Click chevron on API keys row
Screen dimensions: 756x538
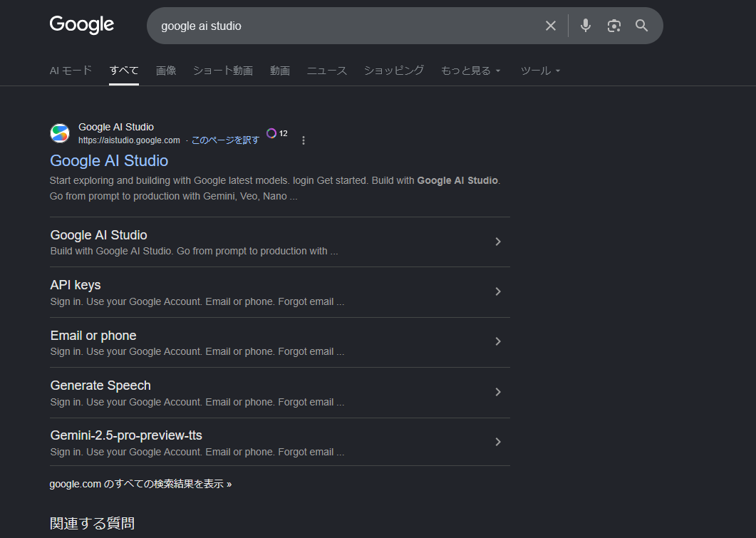click(x=498, y=291)
